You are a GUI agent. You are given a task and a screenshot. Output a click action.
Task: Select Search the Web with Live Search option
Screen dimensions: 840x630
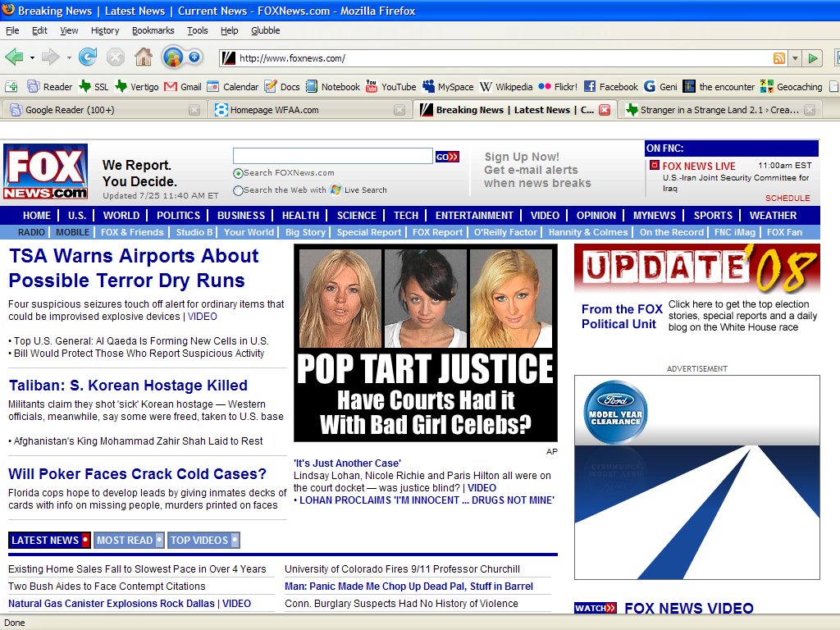[238, 190]
